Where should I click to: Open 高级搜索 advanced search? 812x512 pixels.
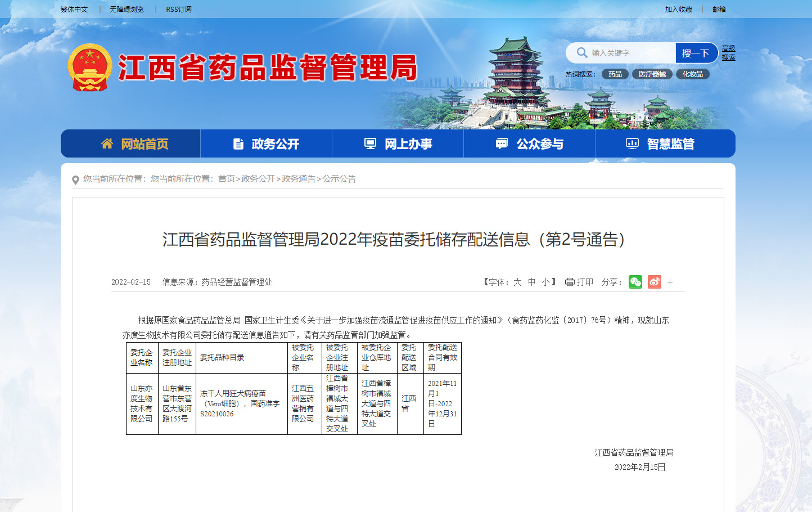(728, 52)
